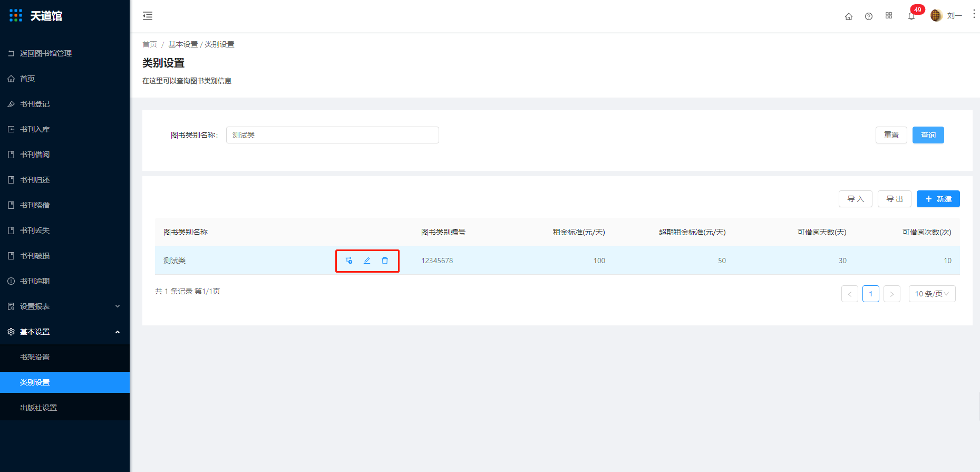The image size is (980, 472).
Task: Click the 导入 button
Action: tap(856, 199)
